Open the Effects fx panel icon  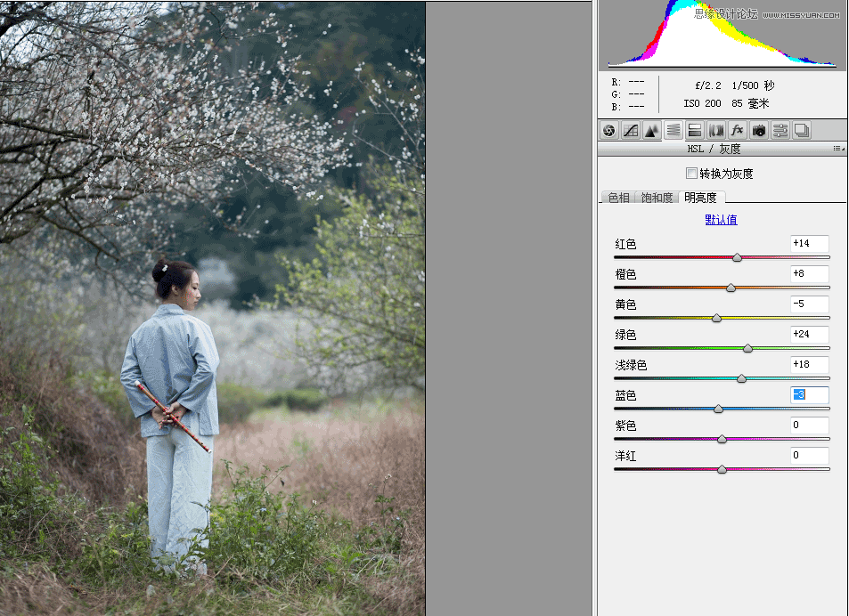tap(738, 130)
